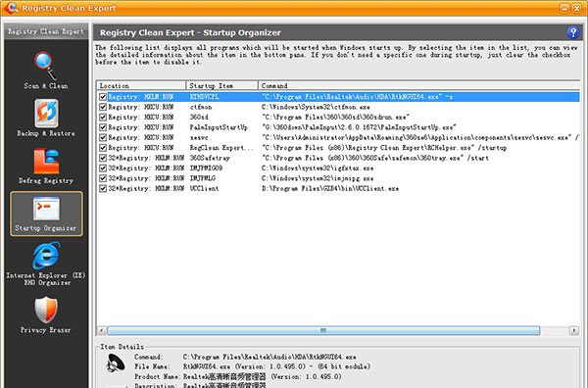Image resolution: width=588 pixels, height=388 pixels.
Task: Select the PalmInputStartUp.exe command path
Action: point(359,127)
